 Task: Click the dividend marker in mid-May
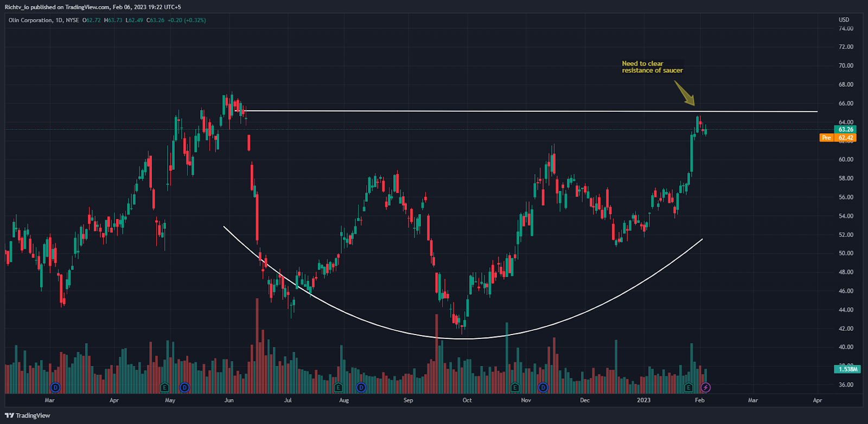(x=184, y=388)
